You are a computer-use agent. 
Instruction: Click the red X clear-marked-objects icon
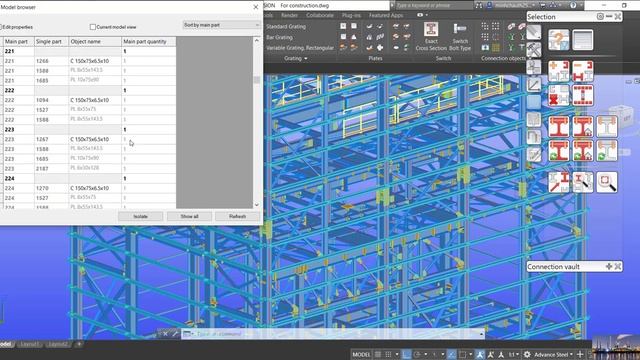558,96
